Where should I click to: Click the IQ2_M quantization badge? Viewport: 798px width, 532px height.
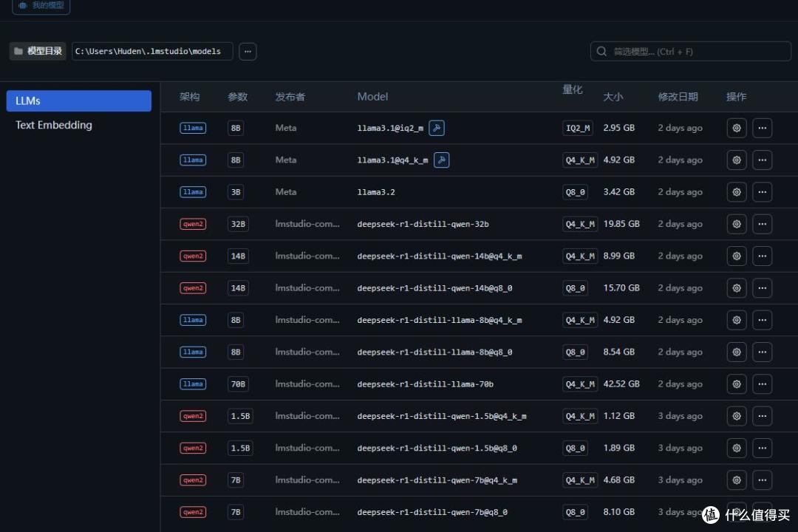point(578,128)
